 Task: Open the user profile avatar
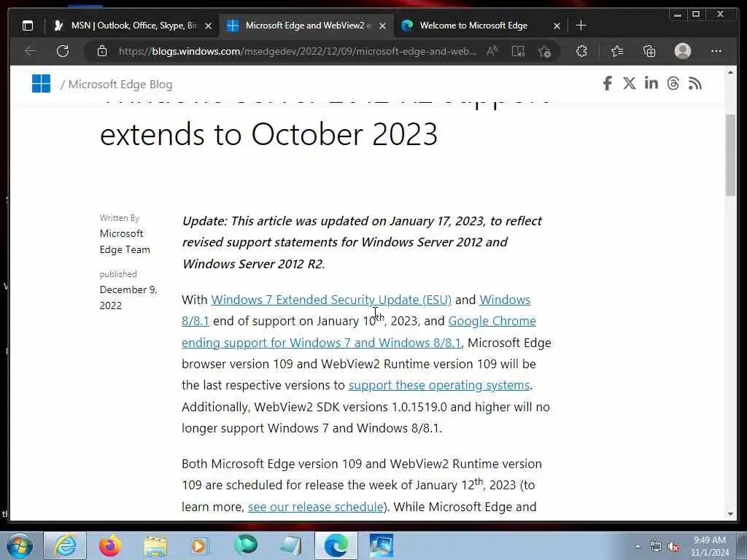click(683, 51)
